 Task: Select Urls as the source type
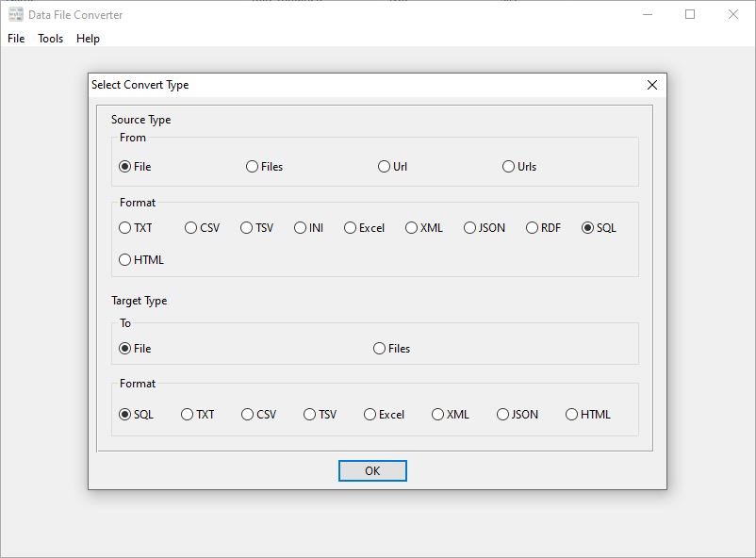click(x=508, y=165)
